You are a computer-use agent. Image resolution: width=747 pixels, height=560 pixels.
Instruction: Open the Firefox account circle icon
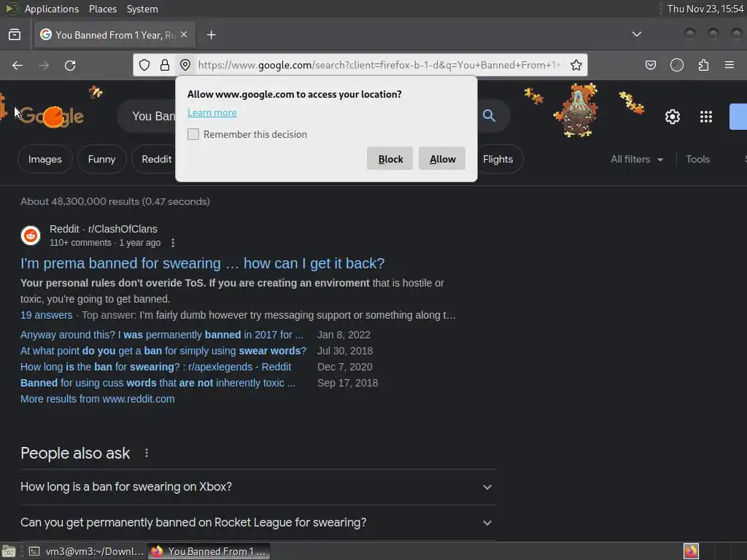[677, 65]
